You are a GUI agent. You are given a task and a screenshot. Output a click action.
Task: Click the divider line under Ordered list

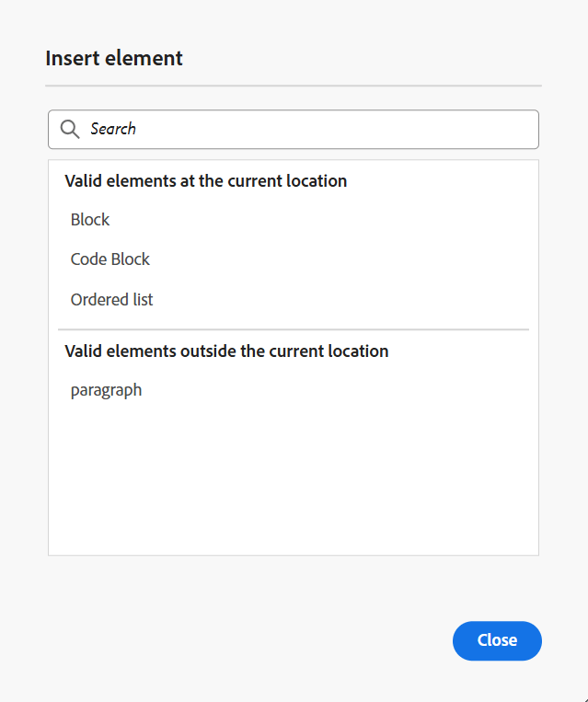293,329
